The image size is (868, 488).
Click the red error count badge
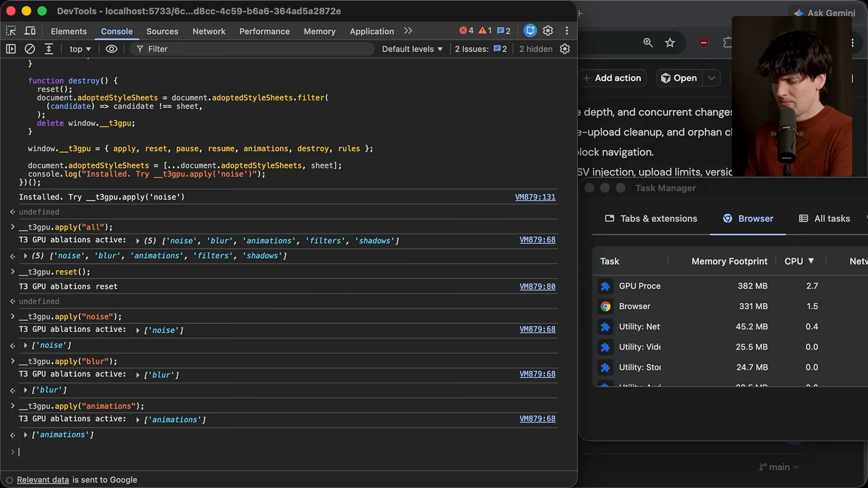coord(466,31)
